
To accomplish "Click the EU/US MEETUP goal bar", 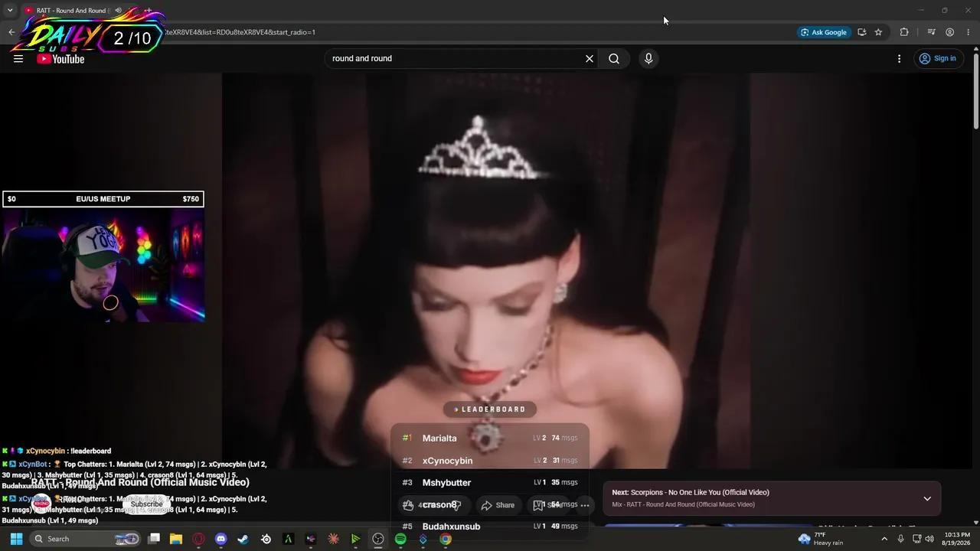I will (103, 199).
